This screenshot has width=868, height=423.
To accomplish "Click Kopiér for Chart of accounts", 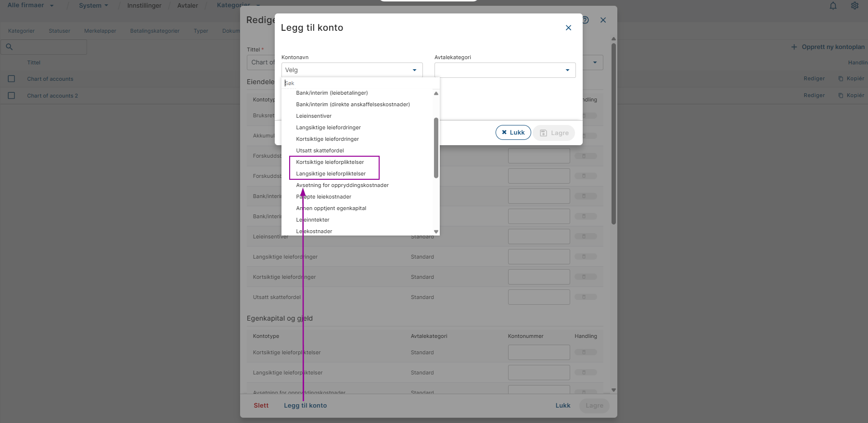I will point(851,79).
